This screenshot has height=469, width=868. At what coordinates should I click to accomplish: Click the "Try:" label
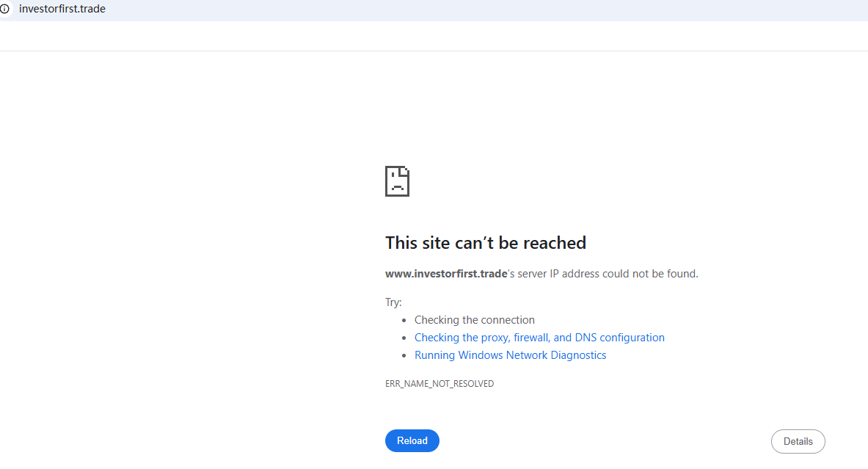point(393,302)
